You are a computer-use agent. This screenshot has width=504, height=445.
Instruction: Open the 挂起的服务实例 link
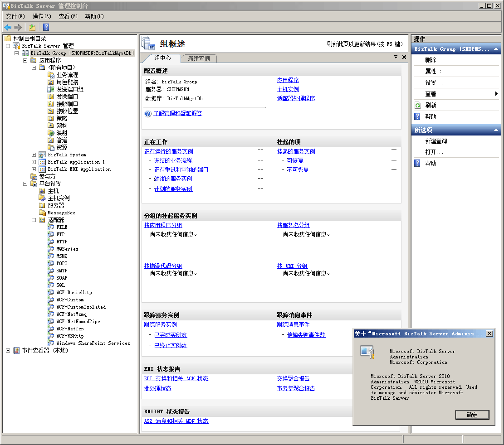(x=296, y=151)
